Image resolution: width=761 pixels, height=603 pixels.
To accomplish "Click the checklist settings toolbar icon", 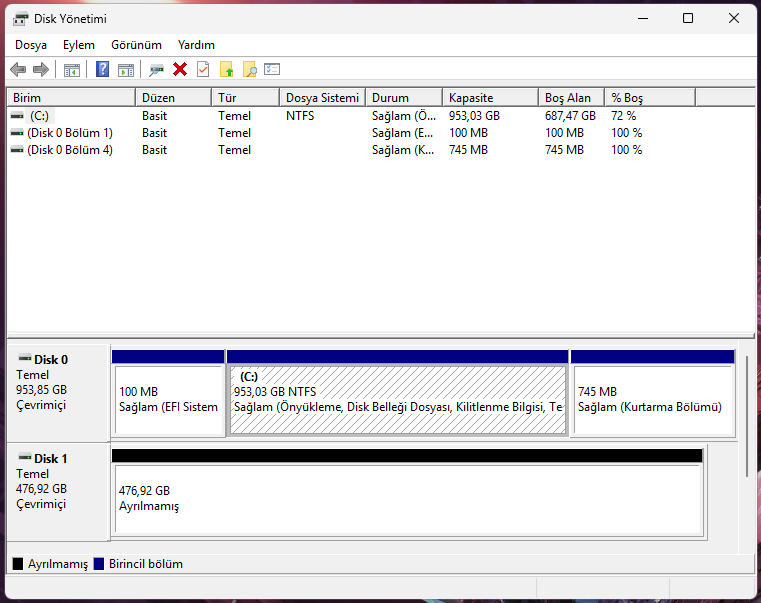I will coord(272,69).
